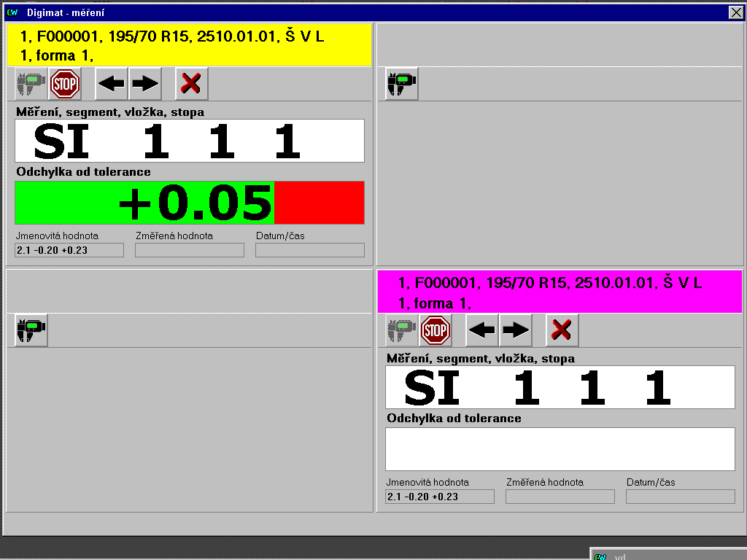
Task: Click the +0.05 tolerance deviation bar
Action: [x=190, y=203]
